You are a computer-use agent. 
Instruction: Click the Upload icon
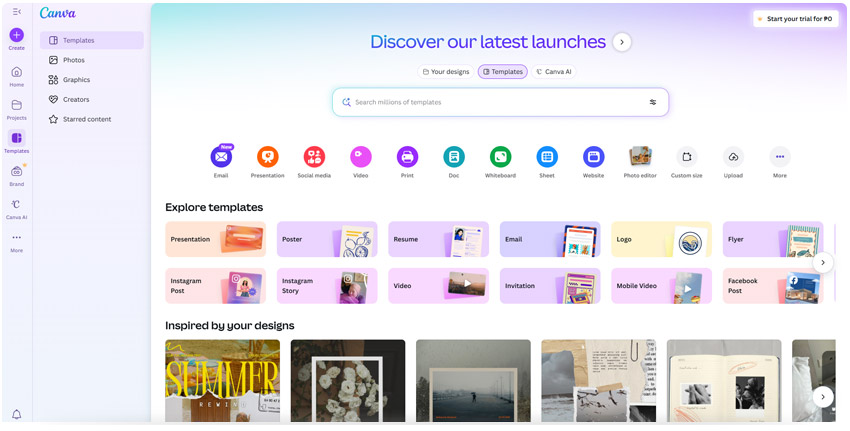(733, 157)
